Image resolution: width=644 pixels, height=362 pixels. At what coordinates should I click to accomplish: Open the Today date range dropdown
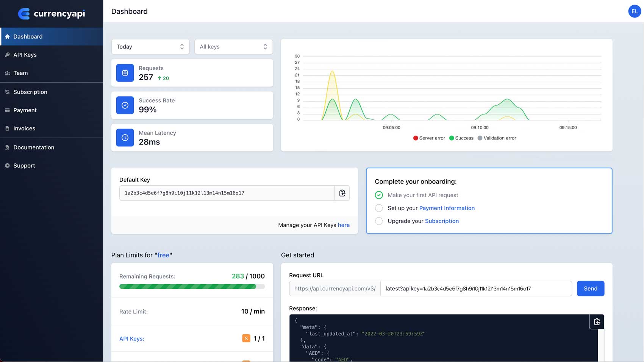(150, 46)
